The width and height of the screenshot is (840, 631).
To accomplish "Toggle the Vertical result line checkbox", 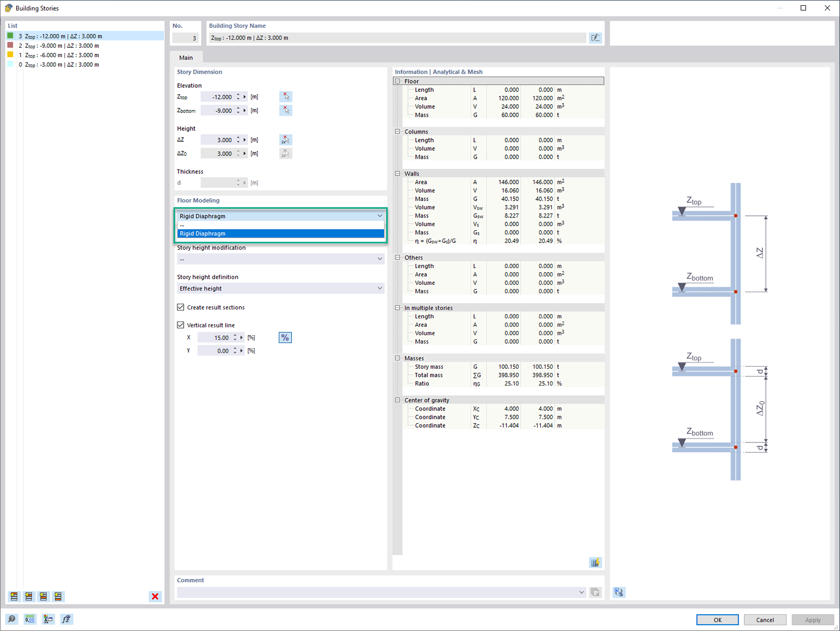I will 181,325.
